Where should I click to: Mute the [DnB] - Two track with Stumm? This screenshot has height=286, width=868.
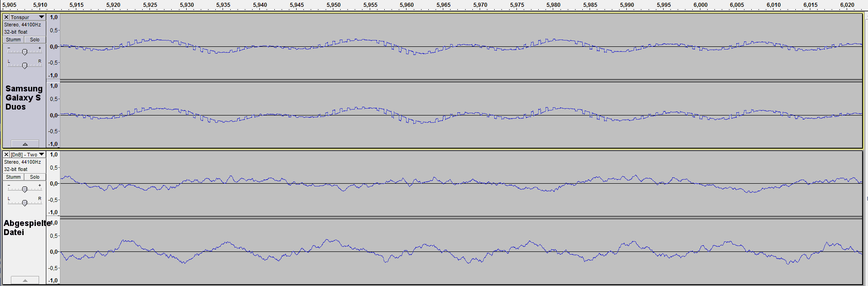(x=13, y=177)
